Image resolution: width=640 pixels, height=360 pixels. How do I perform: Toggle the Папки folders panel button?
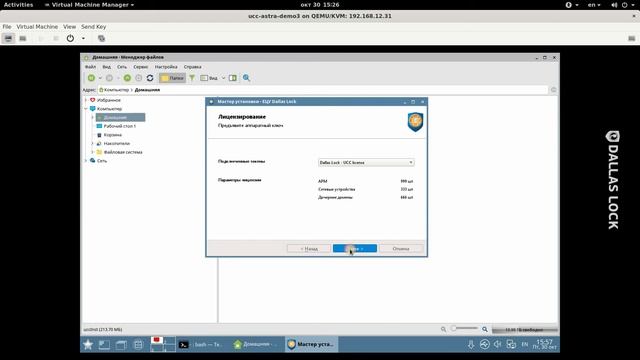tap(172, 78)
